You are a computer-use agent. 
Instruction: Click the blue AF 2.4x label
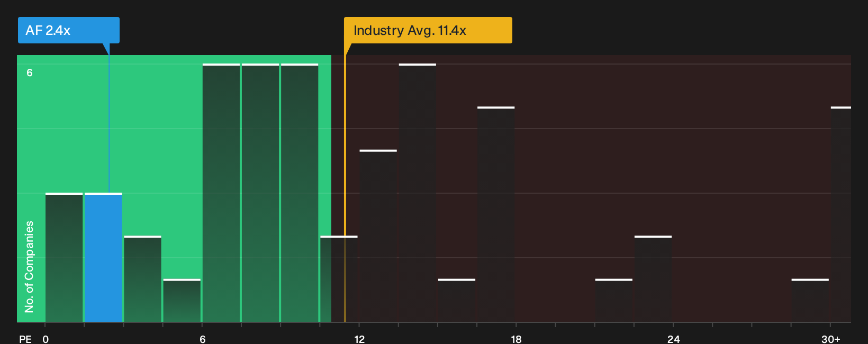coord(68,30)
